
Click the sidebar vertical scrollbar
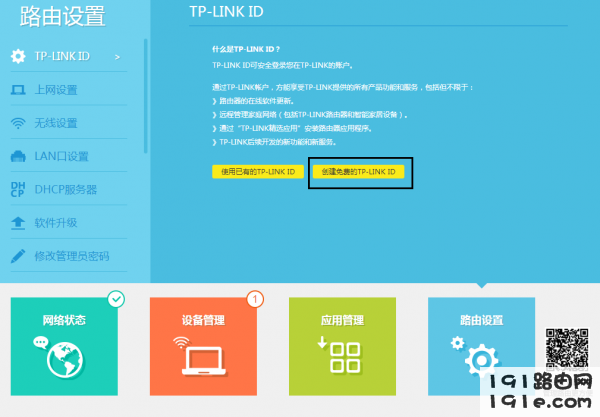pos(145,96)
